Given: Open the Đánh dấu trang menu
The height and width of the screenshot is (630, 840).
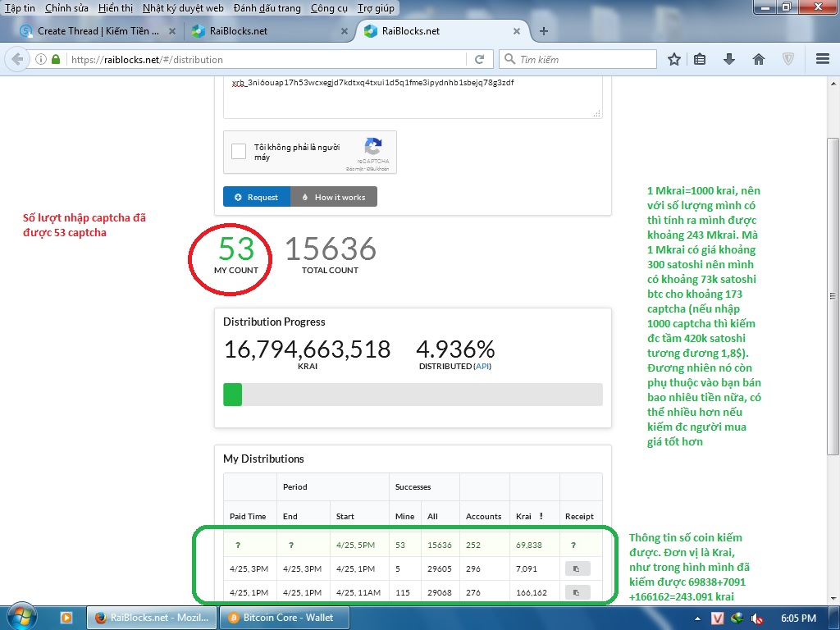Looking at the screenshot, I should pos(267,8).
